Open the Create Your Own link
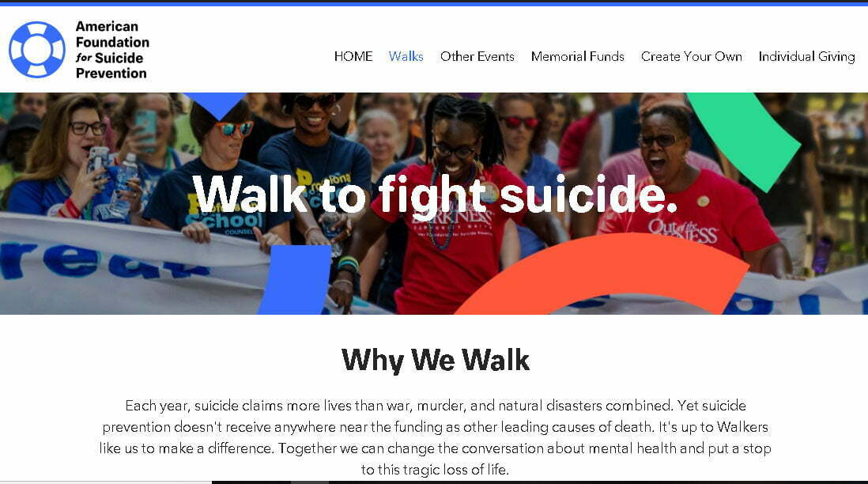The height and width of the screenshot is (484, 868). point(692,56)
